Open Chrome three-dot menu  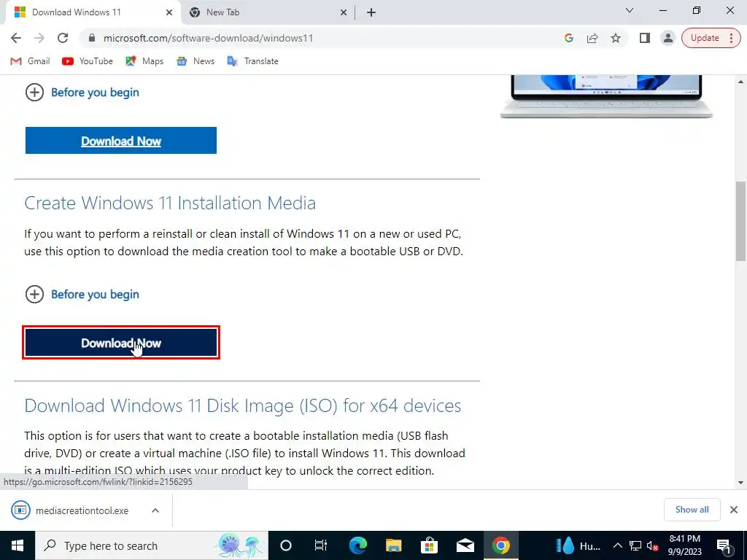click(731, 38)
